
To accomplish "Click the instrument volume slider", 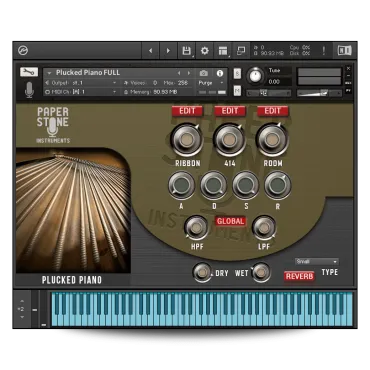I will [319, 93].
